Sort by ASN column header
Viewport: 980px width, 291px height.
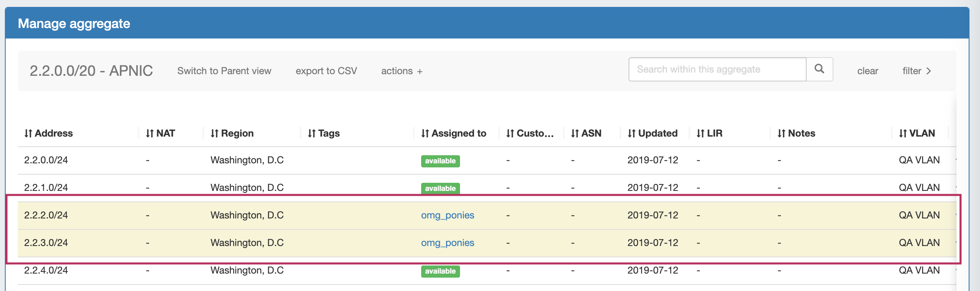pyautogui.click(x=586, y=133)
